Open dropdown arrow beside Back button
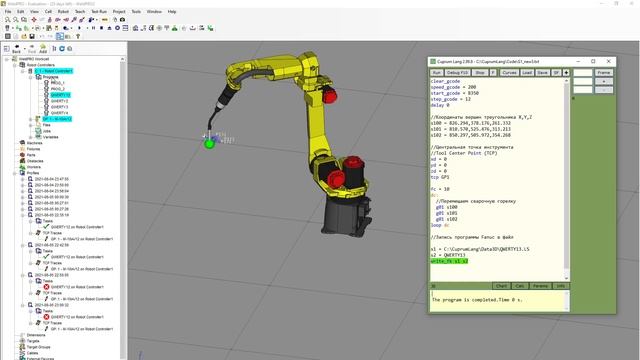 tap(24, 49)
